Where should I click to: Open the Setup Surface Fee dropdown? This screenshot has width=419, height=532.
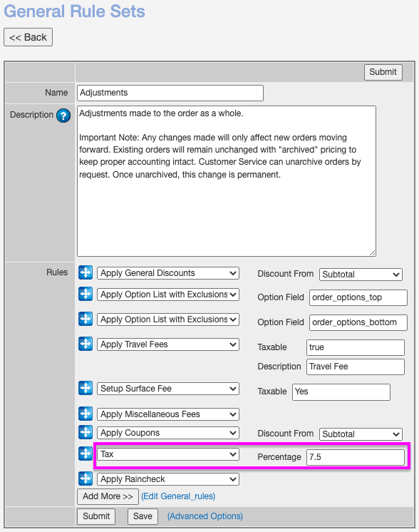(168, 389)
